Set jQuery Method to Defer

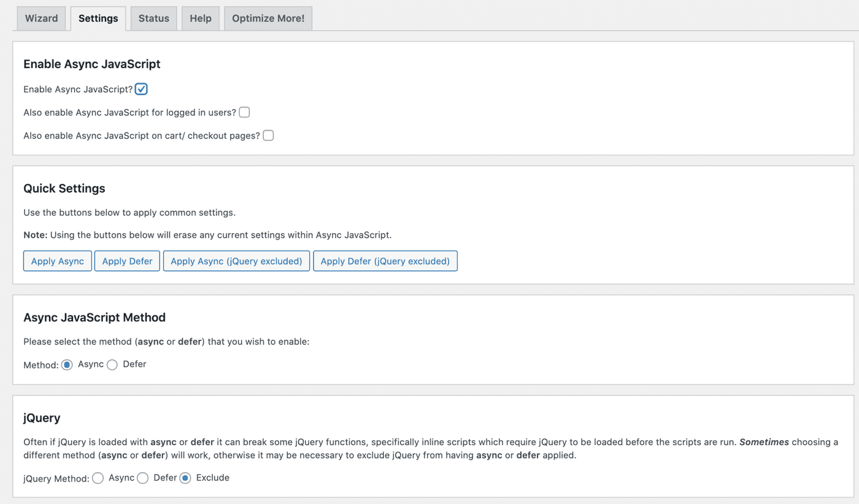click(143, 478)
